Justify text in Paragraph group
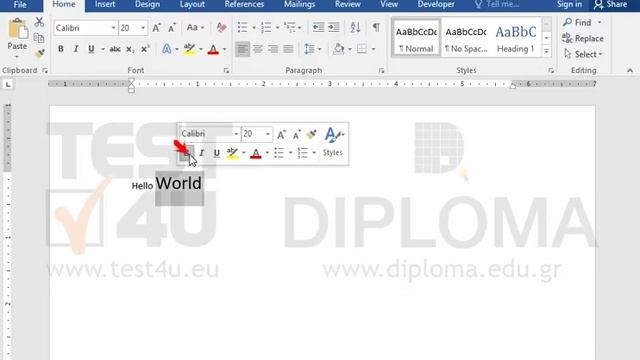 [288, 49]
